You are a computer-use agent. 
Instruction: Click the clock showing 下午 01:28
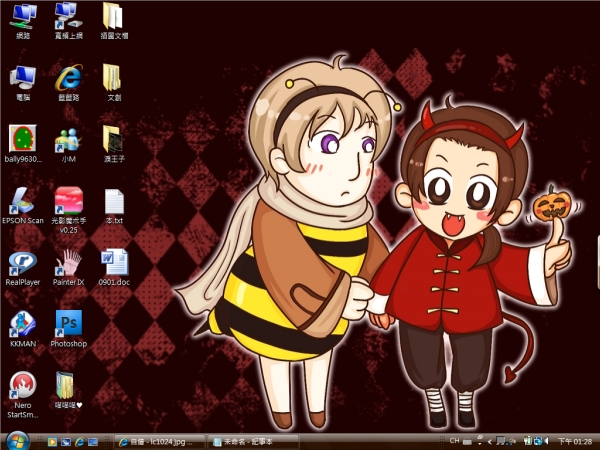575,442
